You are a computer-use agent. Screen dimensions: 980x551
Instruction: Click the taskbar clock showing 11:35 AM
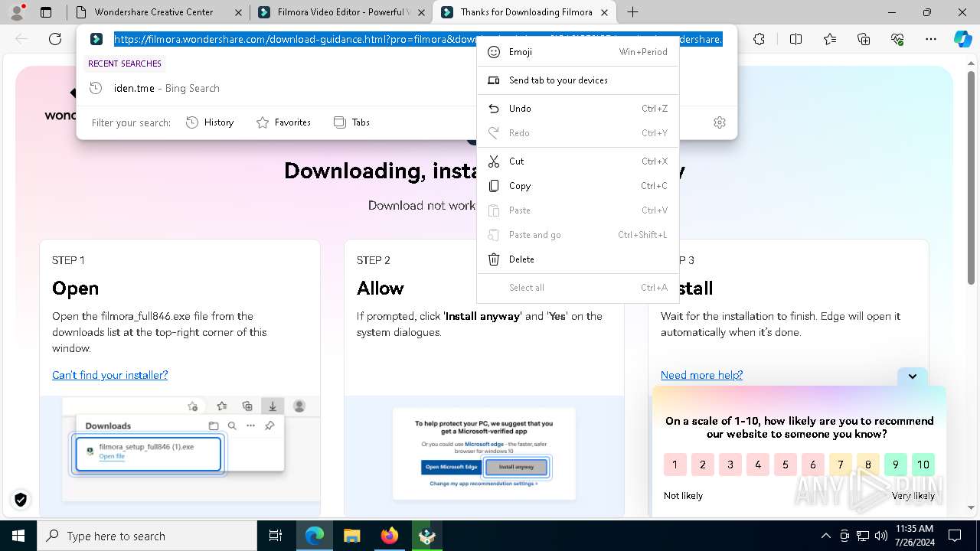point(914,536)
